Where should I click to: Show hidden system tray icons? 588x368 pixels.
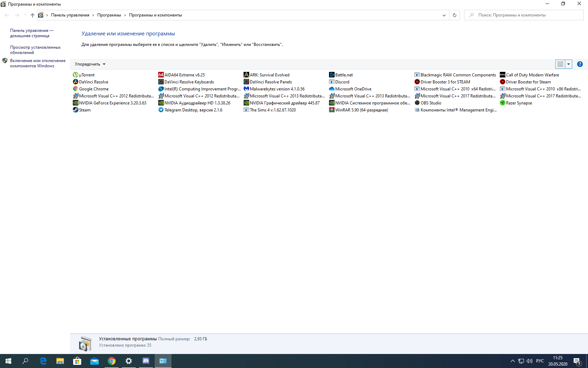512,361
